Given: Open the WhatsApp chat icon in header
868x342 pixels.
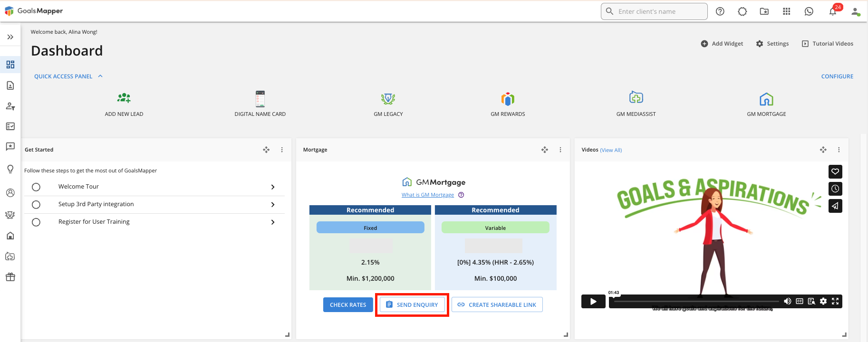Looking at the screenshot, I should (809, 11).
